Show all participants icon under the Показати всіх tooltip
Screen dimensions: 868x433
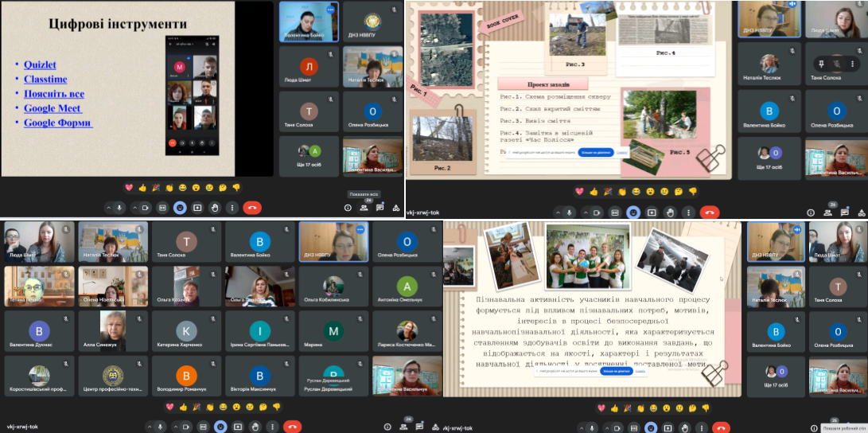[x=364, y=207]
